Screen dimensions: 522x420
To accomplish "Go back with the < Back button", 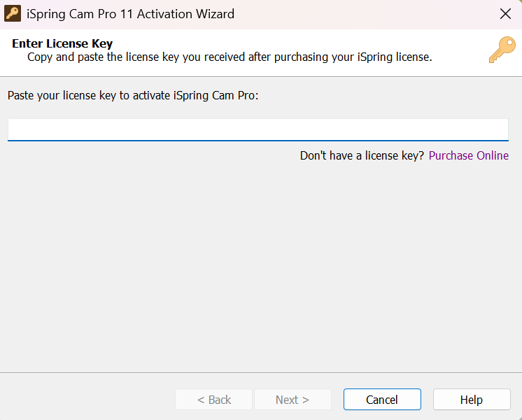I will (213, 400).
